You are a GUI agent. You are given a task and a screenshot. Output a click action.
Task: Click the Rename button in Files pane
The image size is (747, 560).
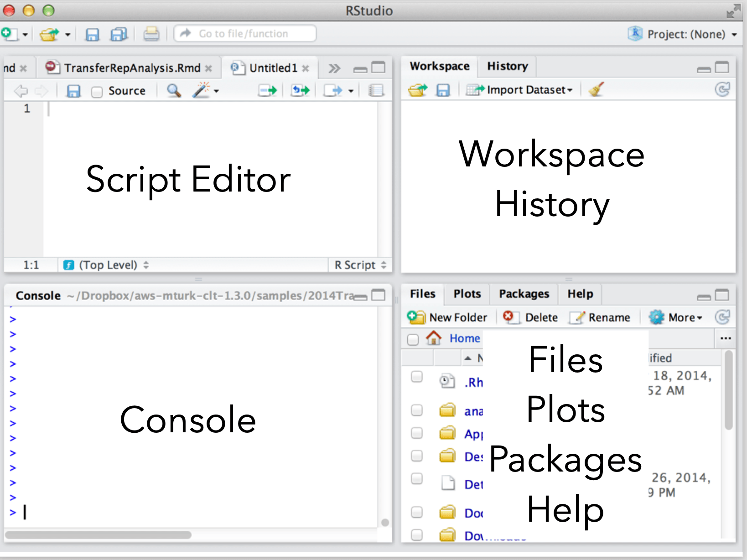(600, 317)
